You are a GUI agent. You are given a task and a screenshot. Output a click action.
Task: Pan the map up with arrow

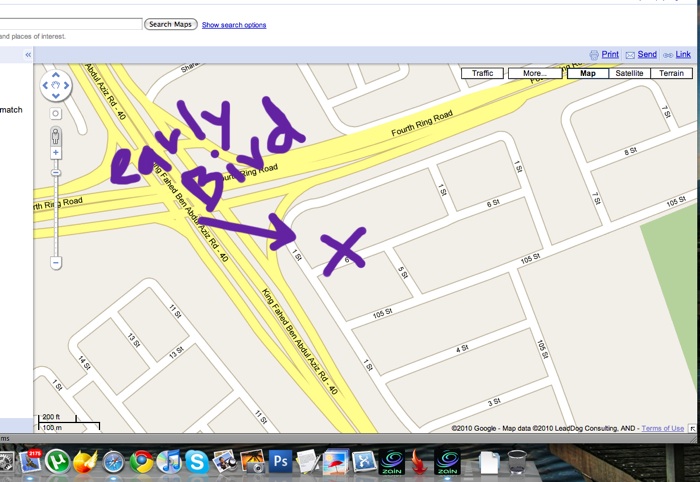pos(56,75)
